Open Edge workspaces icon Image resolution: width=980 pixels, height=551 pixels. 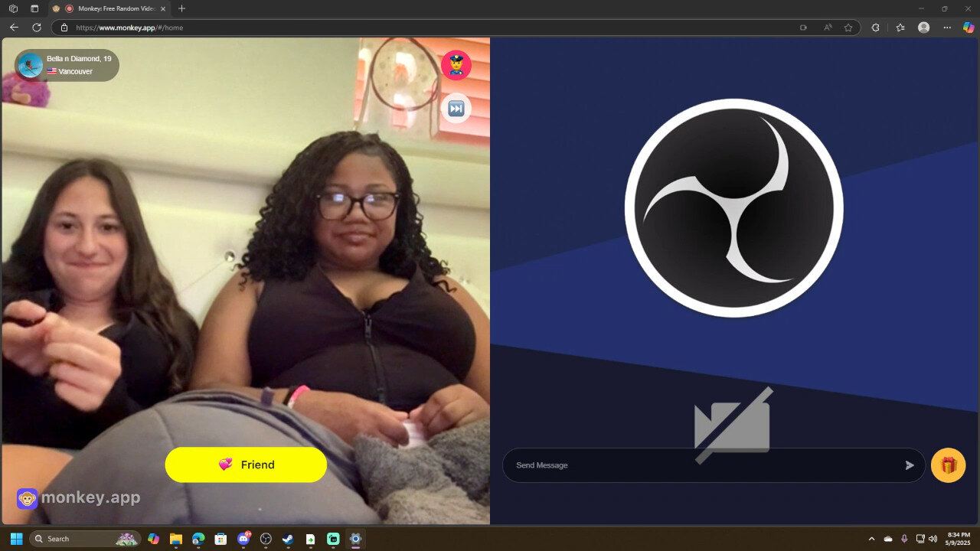click(x=13, y=8)
